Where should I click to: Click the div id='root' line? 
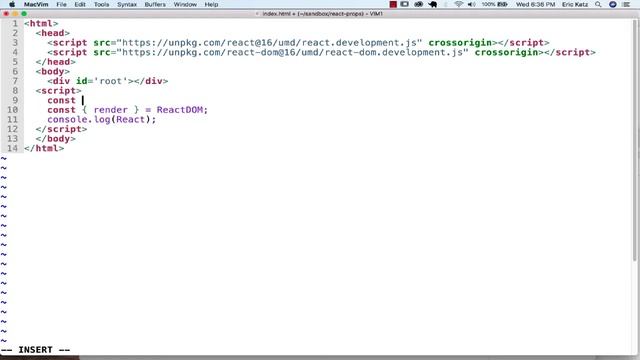[108, 81]
